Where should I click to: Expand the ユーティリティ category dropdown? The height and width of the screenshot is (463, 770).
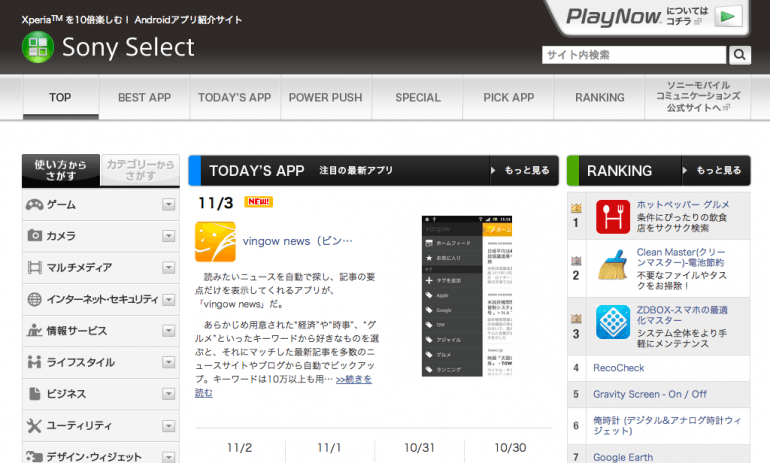[168, 425]
